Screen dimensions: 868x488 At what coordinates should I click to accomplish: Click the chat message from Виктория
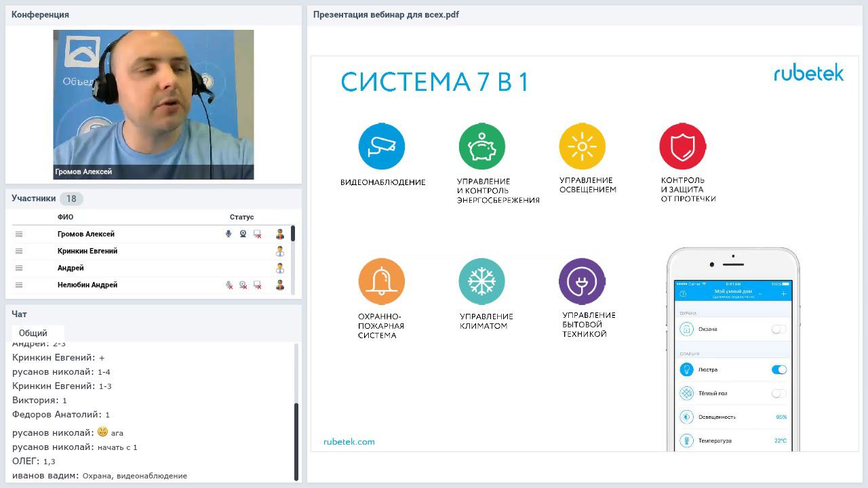point(39,400)
